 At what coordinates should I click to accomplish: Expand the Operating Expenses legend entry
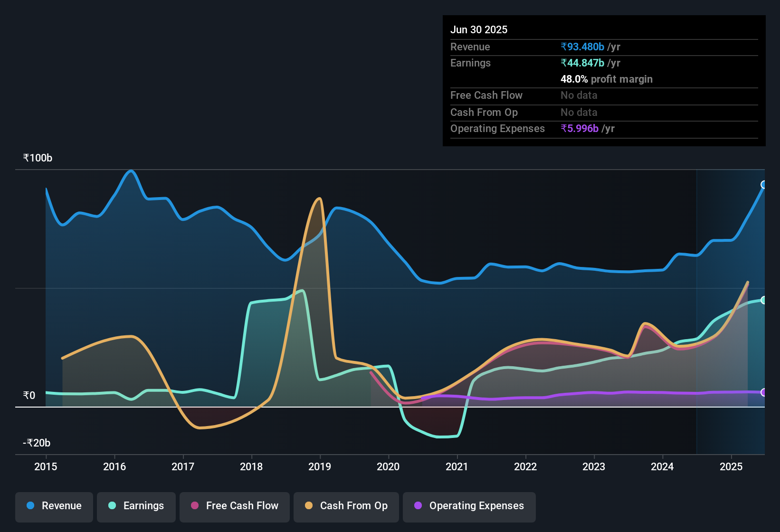469,506
